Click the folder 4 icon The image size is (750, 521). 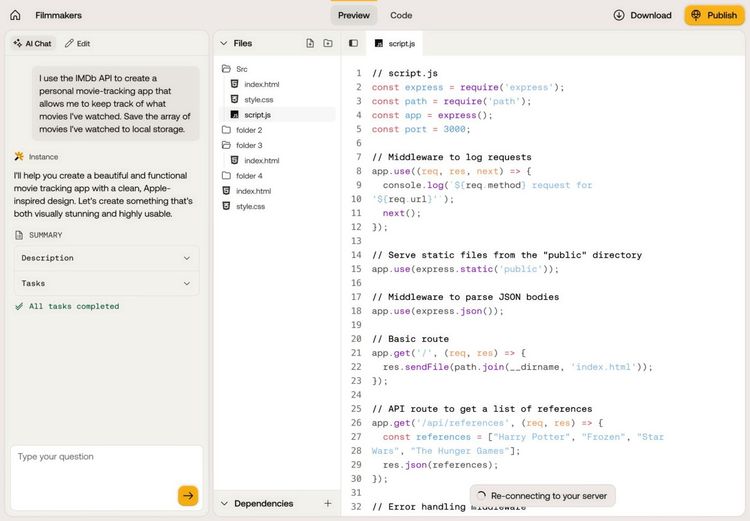pyautogui.click(x=226, y=176)
